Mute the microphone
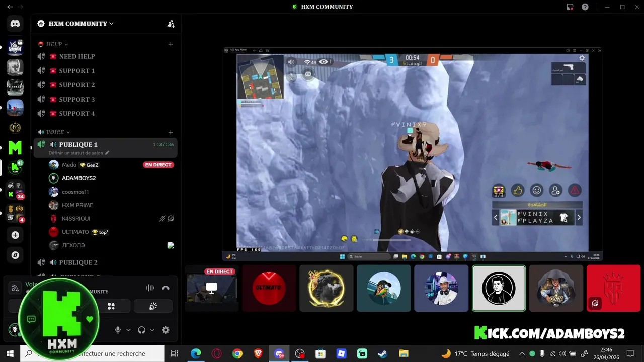This screenshot has height=362, width=644. [118, 330]
